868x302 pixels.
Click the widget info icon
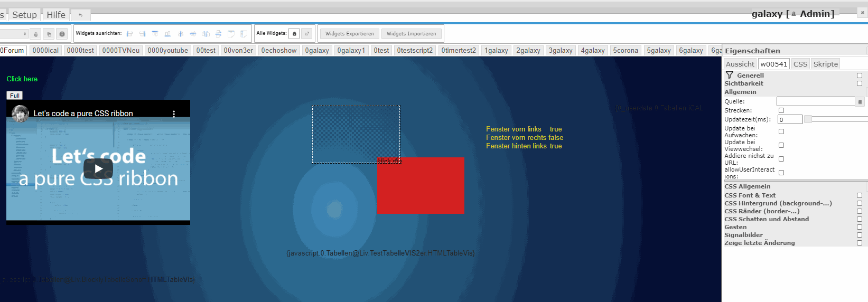point(62,34)
